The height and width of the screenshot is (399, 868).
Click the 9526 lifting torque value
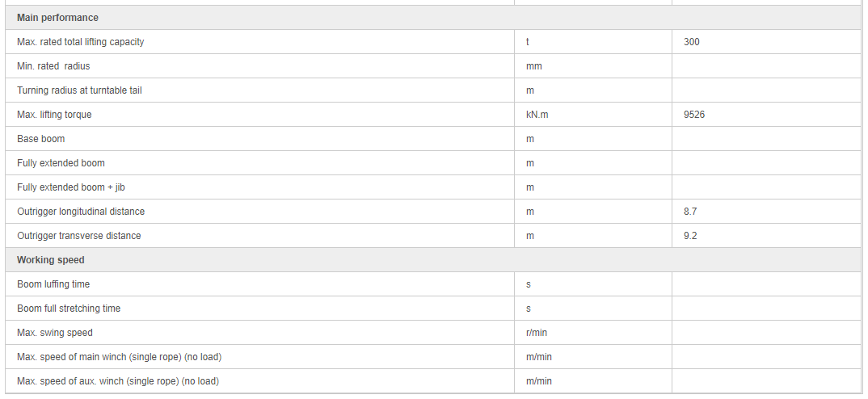[694, 115]
